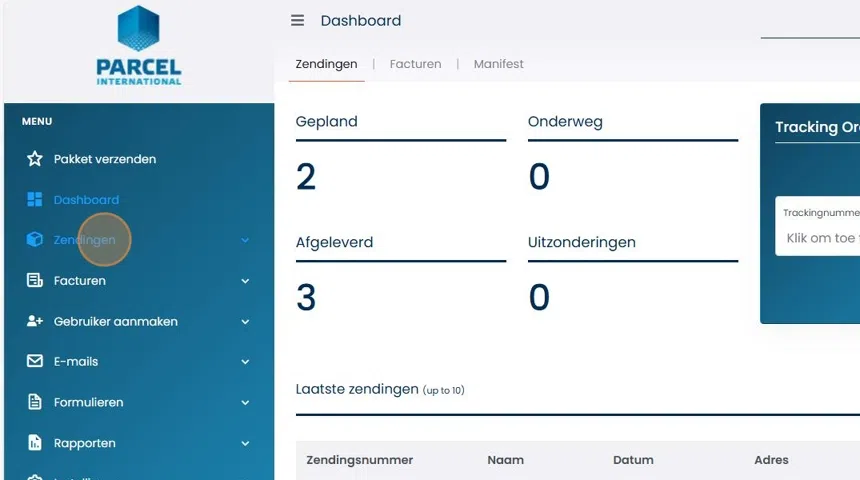Click the Afgeleverd card heading
Image resolution: width=860 pixels, height=480 pixels.
334,242
